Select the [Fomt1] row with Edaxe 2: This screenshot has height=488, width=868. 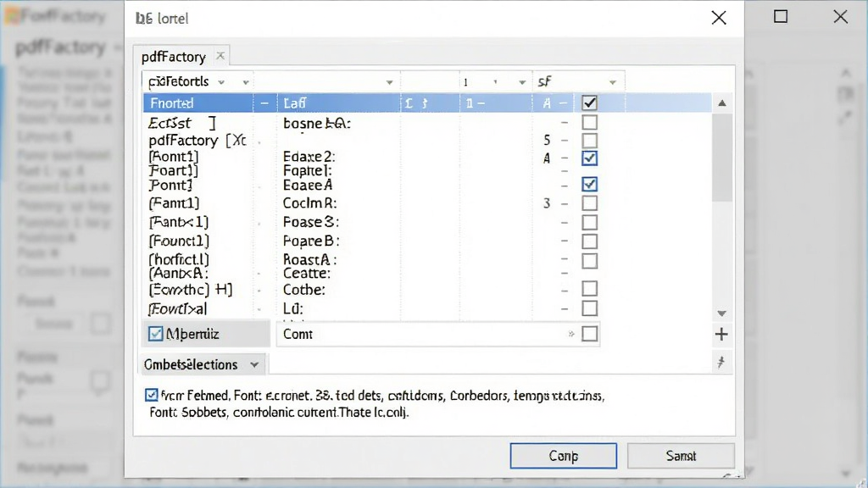[427, 157]
